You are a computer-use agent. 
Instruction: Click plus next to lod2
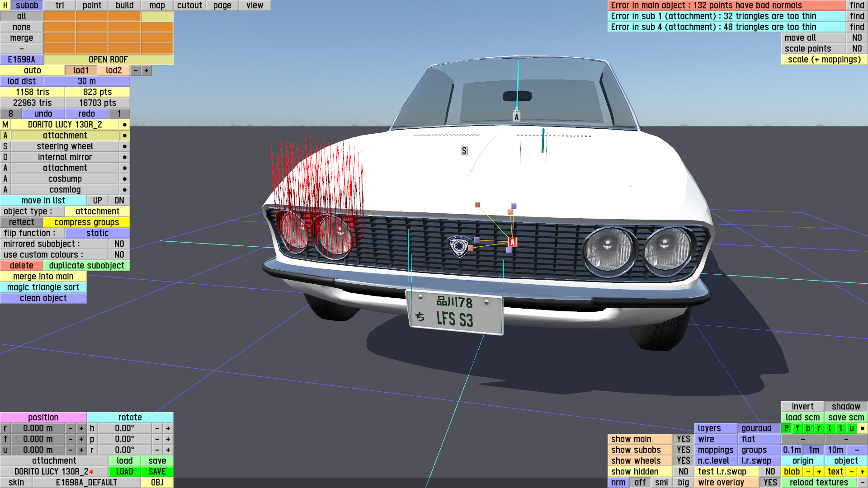pos(146,70)
